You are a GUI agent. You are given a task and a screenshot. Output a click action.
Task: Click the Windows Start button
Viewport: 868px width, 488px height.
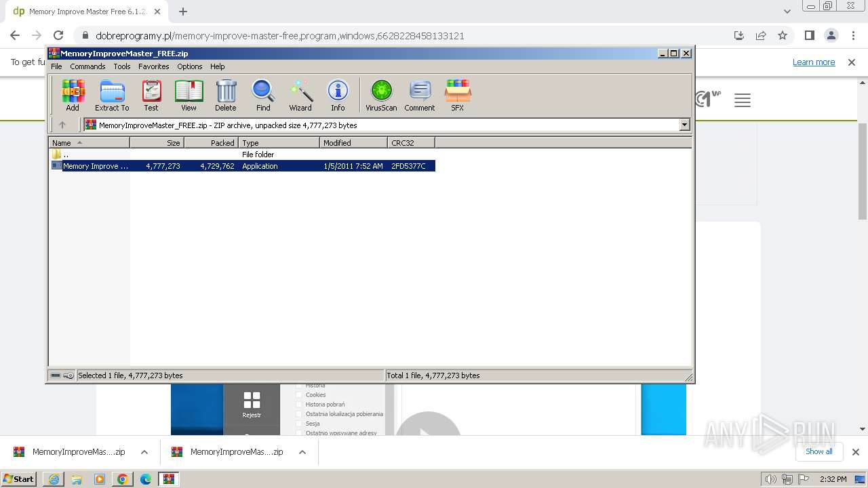[x=19, y=479]
